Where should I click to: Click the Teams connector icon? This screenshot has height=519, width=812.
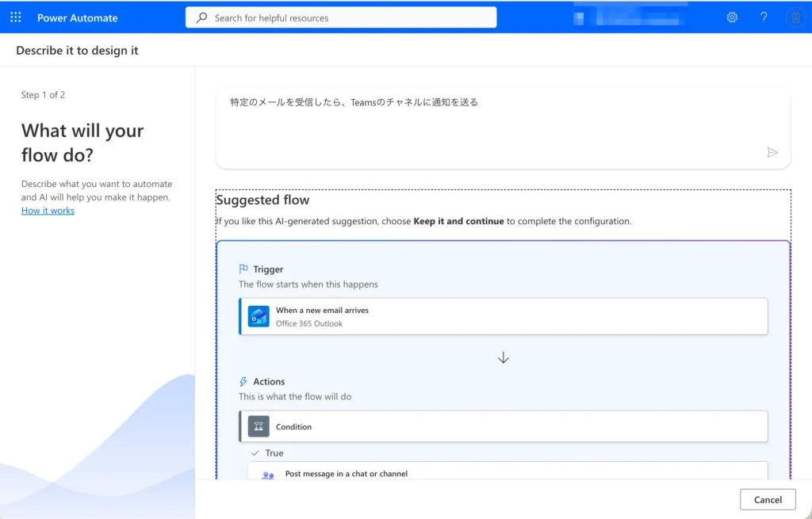(x=268, y=475)
